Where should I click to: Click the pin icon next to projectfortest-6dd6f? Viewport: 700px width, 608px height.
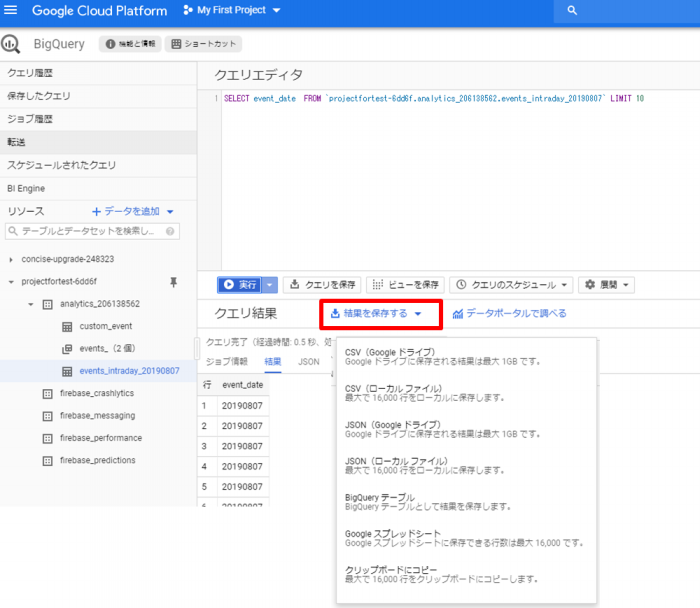point(174,282)
